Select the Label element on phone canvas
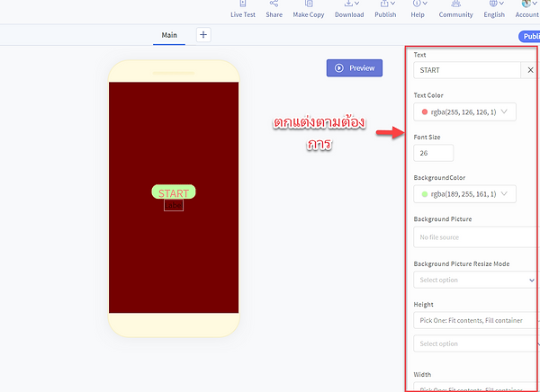Screen dimensions: 540x392 [x=174, y=206]
